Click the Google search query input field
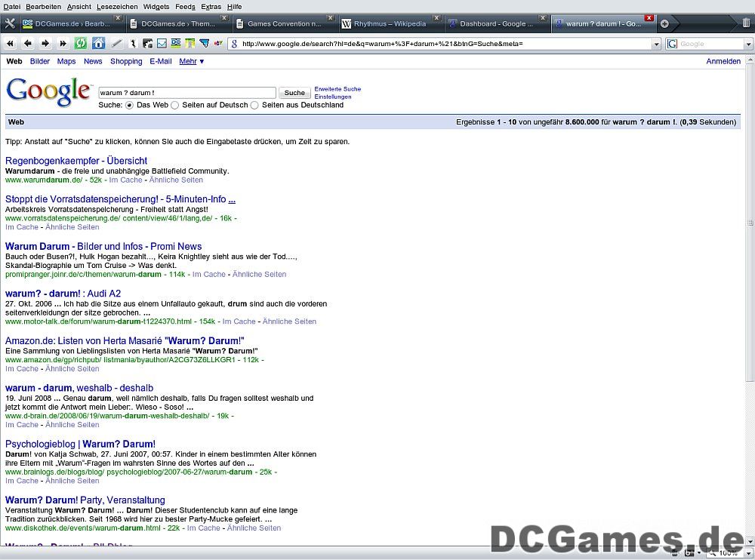 (x=187, y=93)
